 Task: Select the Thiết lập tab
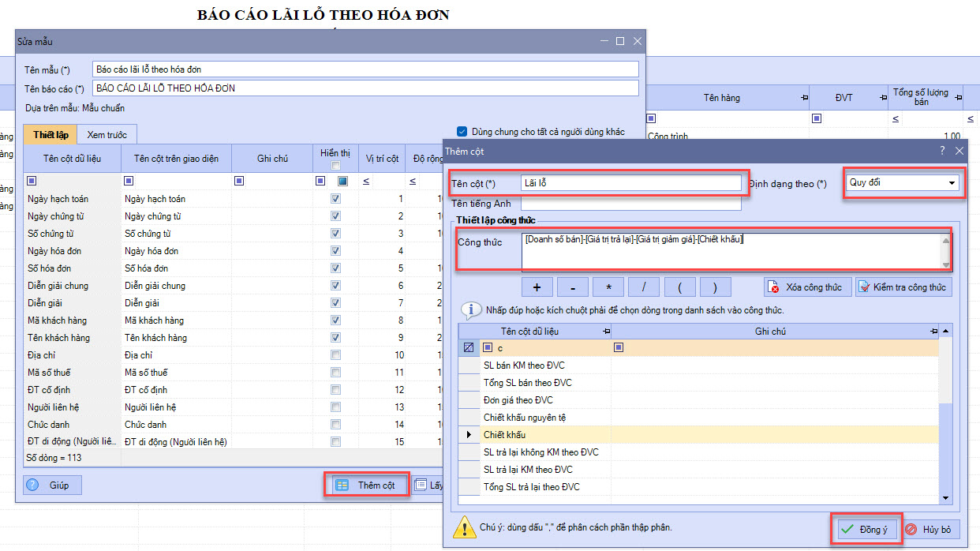[50, 135]
